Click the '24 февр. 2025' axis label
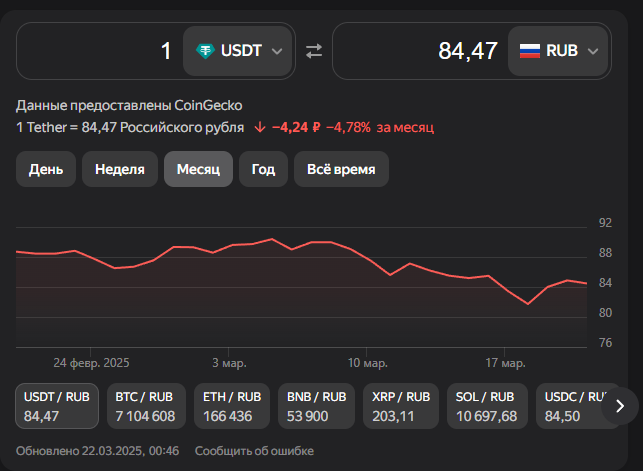The image size is (643, 471). (x=91, y=363)
